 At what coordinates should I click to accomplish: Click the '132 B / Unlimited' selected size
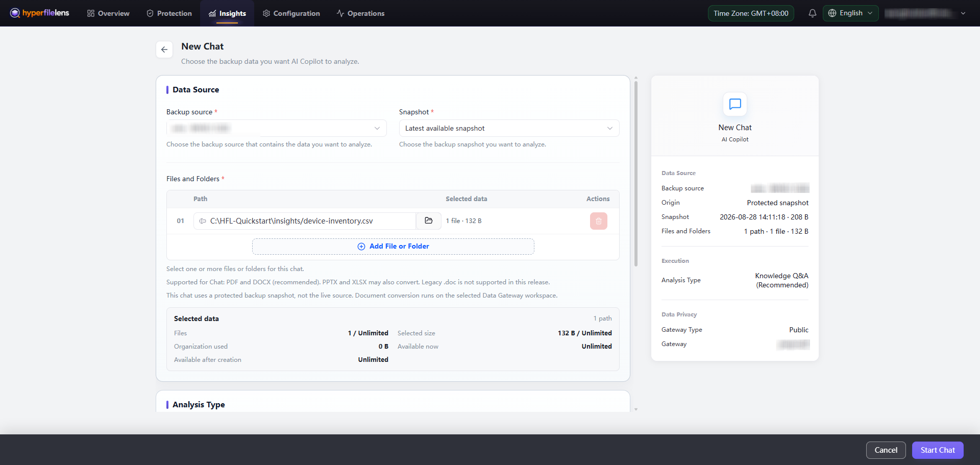point(584,333)
